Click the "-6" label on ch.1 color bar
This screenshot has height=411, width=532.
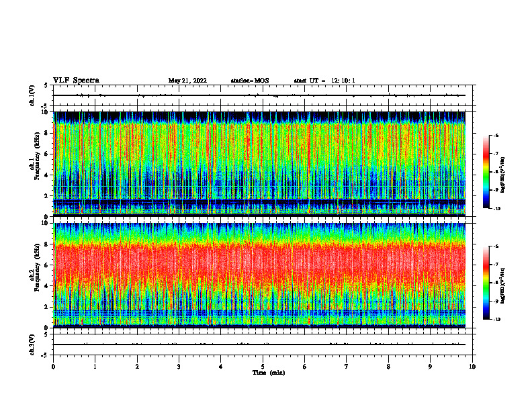point(496,135)
